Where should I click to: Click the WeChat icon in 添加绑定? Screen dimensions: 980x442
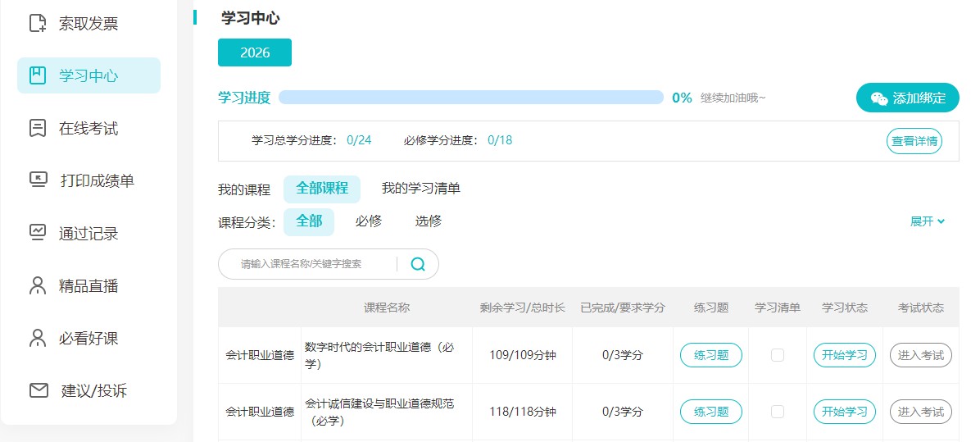click(x=879, y=98)
